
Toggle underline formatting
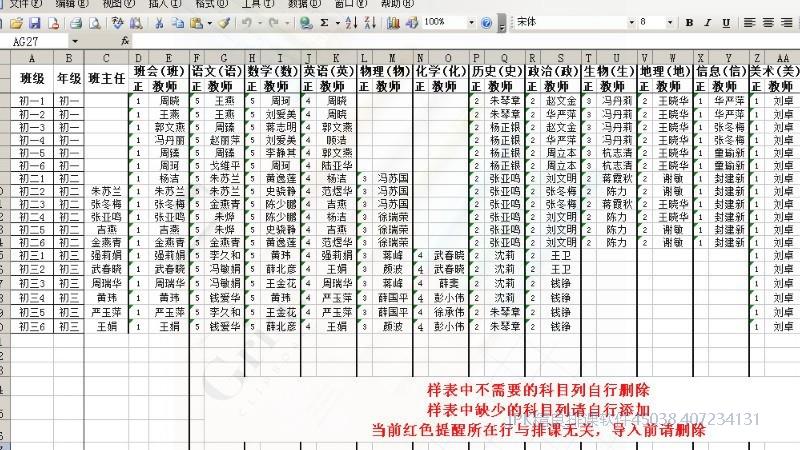[726, 22]
